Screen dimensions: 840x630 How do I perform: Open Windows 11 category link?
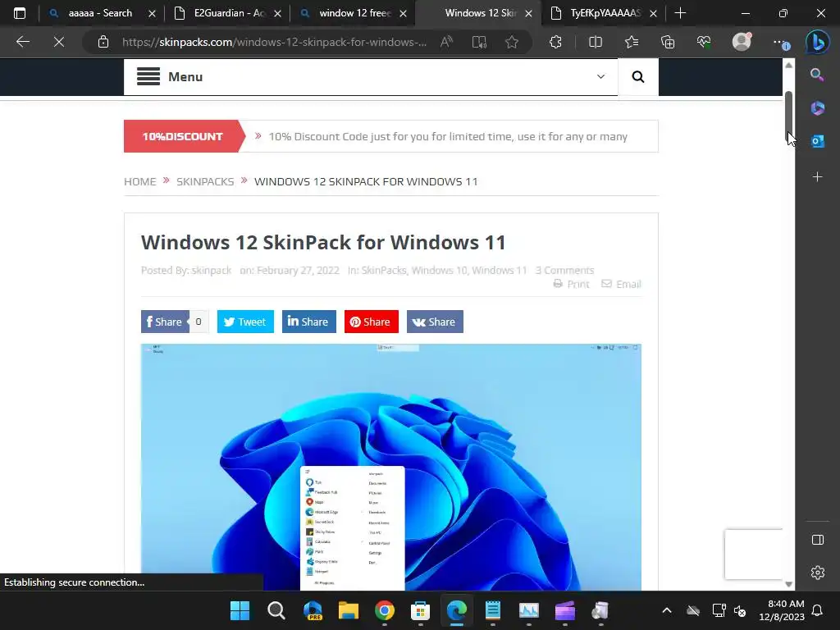tap(500, 270)
